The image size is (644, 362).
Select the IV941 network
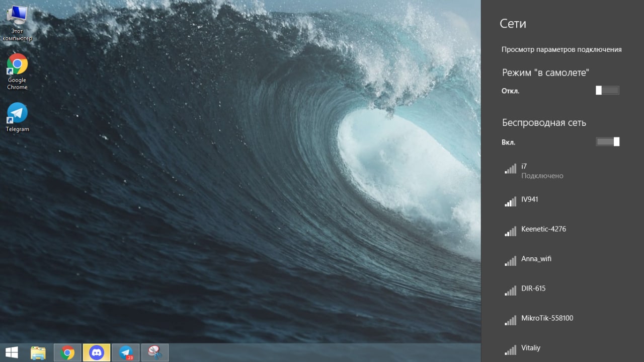[562, 200]
